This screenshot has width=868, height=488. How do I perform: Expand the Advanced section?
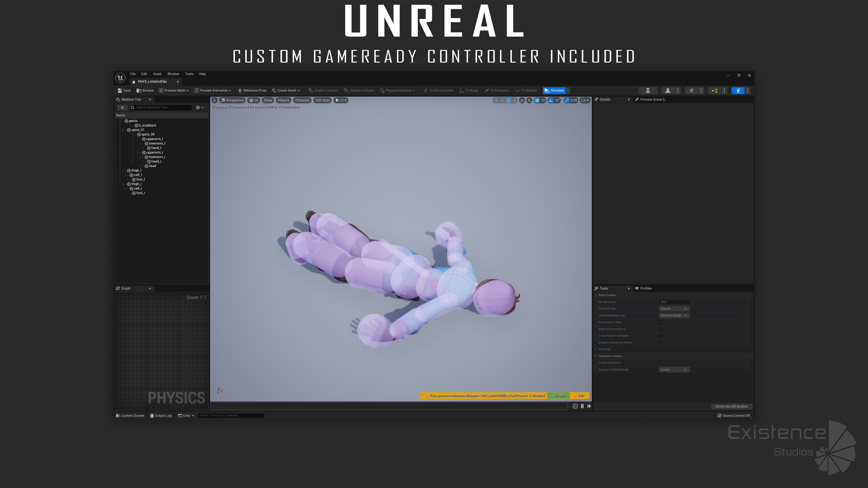[x=596, y=349]
